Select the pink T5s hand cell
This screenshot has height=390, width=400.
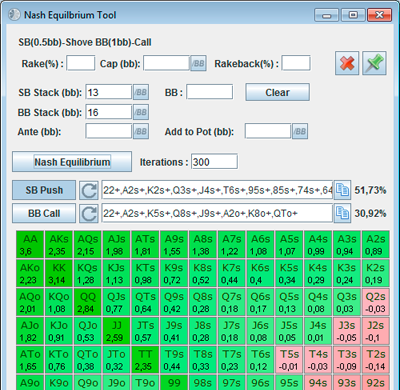pos(289,360)
